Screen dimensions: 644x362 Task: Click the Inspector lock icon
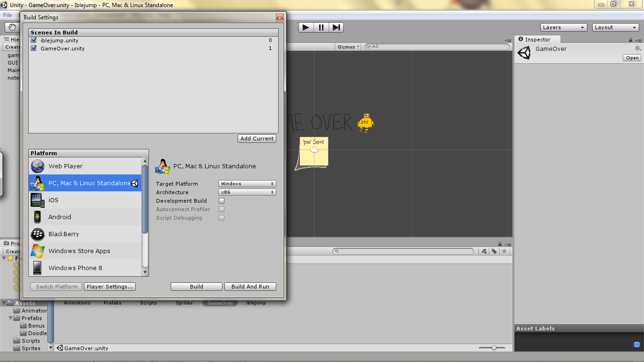coord(630,40)
